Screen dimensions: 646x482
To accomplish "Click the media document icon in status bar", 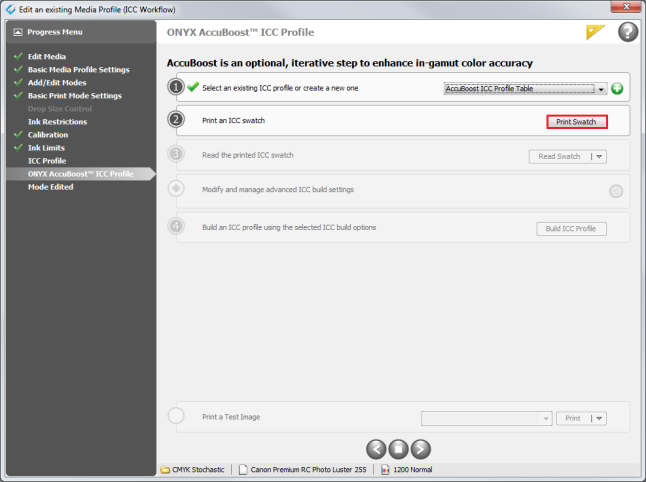I will (x=243, y=470).
